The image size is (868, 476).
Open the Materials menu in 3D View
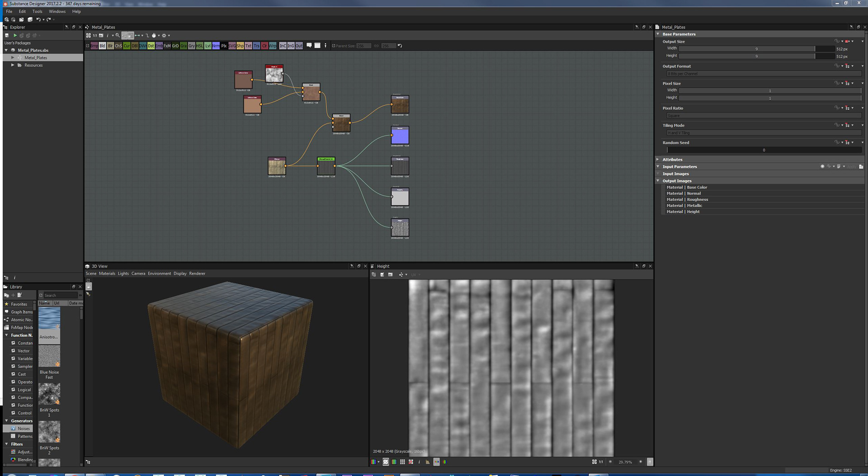107,273
